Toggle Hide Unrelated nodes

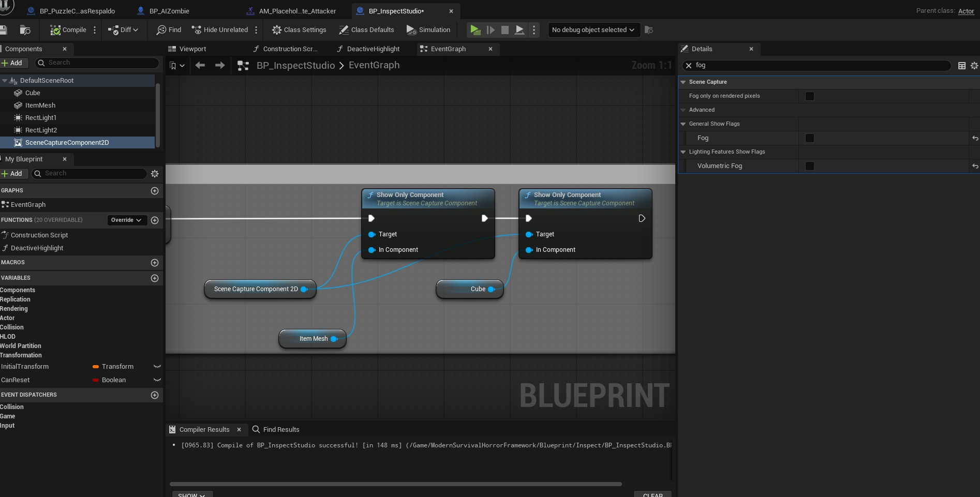tap(220, 30)
